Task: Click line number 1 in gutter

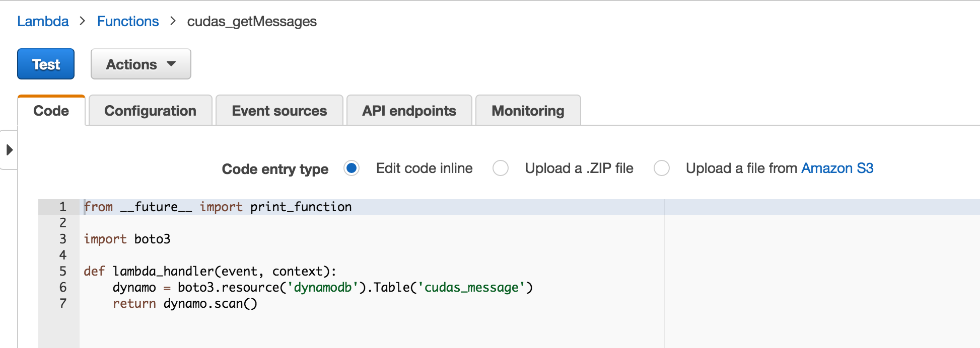Action: [x=63, y=207]
